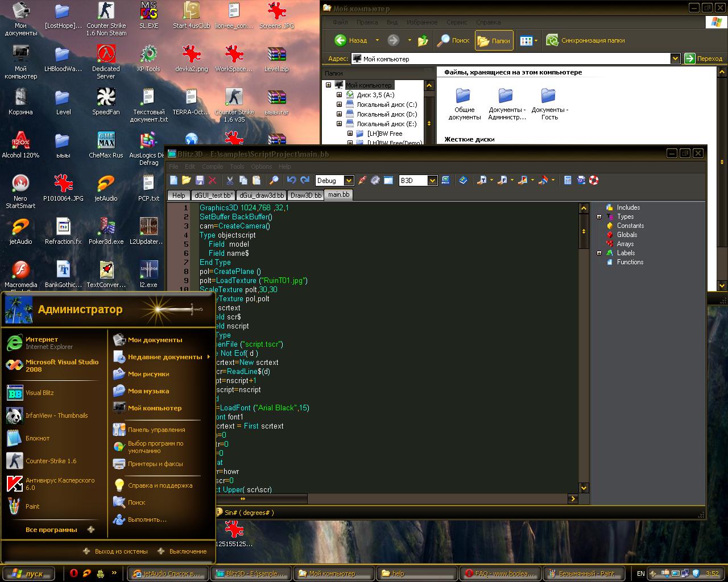Expand the Types node in code tree
Image resolution: width=728 pixels, height=582 pixels.
[x=599, y=217]
